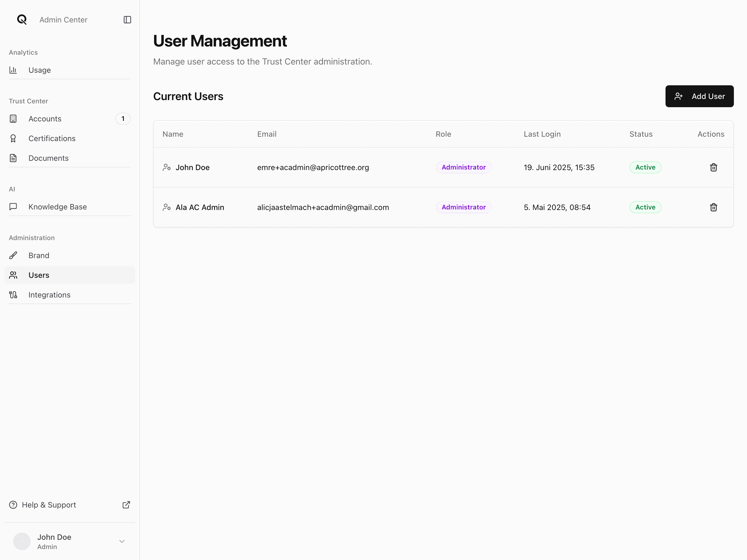Select Users in the Administration section
This screenshot has height=560, width=747.
click(x=38, y=275)
